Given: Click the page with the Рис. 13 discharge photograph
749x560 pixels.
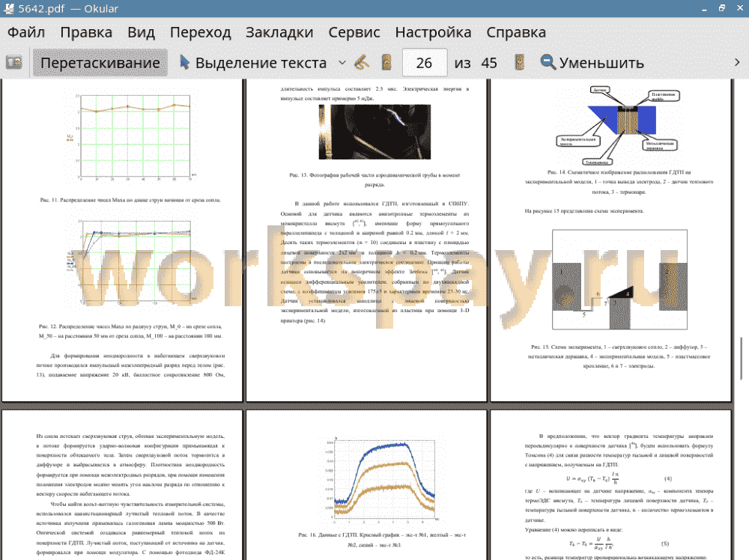Looking at the screenshot, I should pyautogui.click(x=366, y=240).
